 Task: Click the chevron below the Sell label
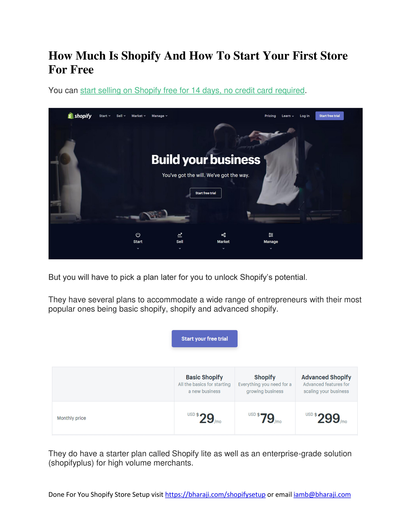coord(180,248)
